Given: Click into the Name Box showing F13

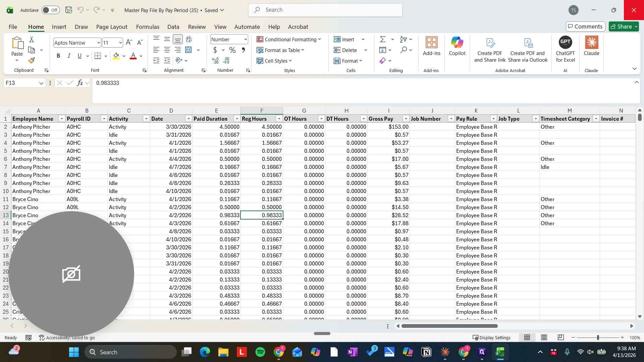Looking at the screenshot, I should point(21,83).
